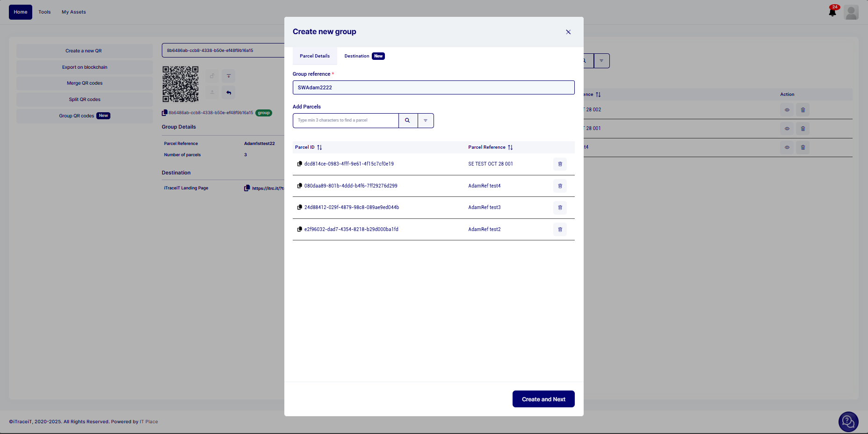This screenshot has width=868, height=434.
Task: Close the Create new group dialog
Action: click(x=568, y=32)
